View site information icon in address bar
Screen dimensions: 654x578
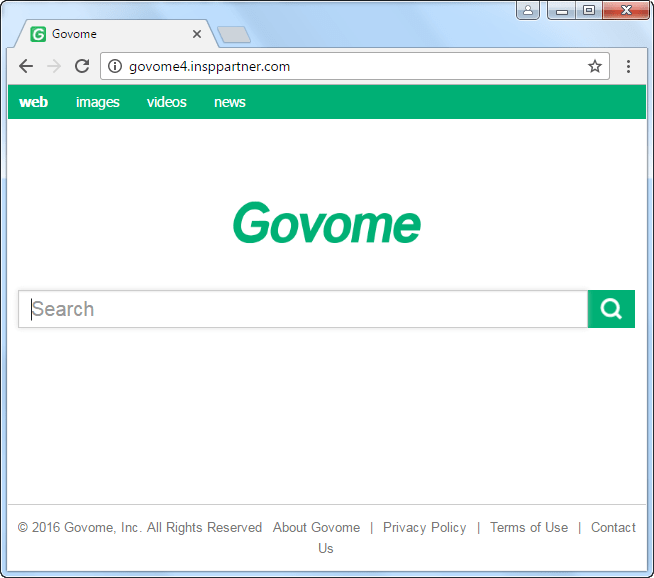click(115, 66)
